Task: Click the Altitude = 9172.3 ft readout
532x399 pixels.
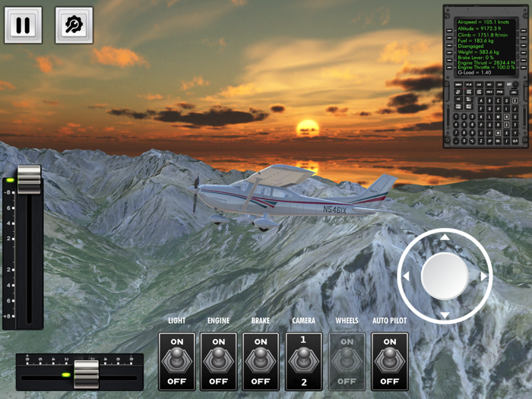Action: pos(480,29)
